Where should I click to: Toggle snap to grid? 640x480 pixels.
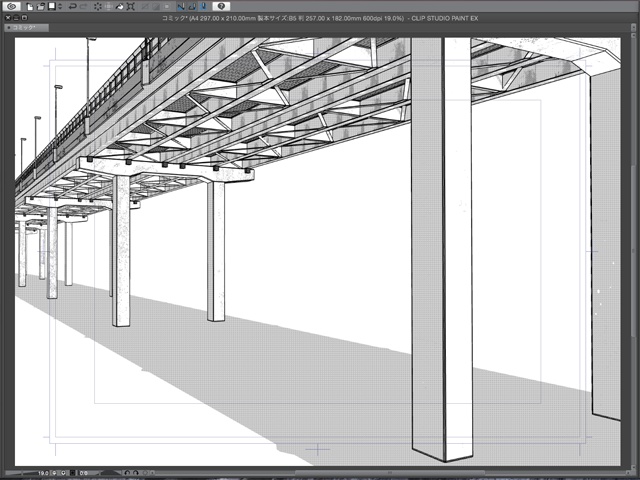[203, 7]
